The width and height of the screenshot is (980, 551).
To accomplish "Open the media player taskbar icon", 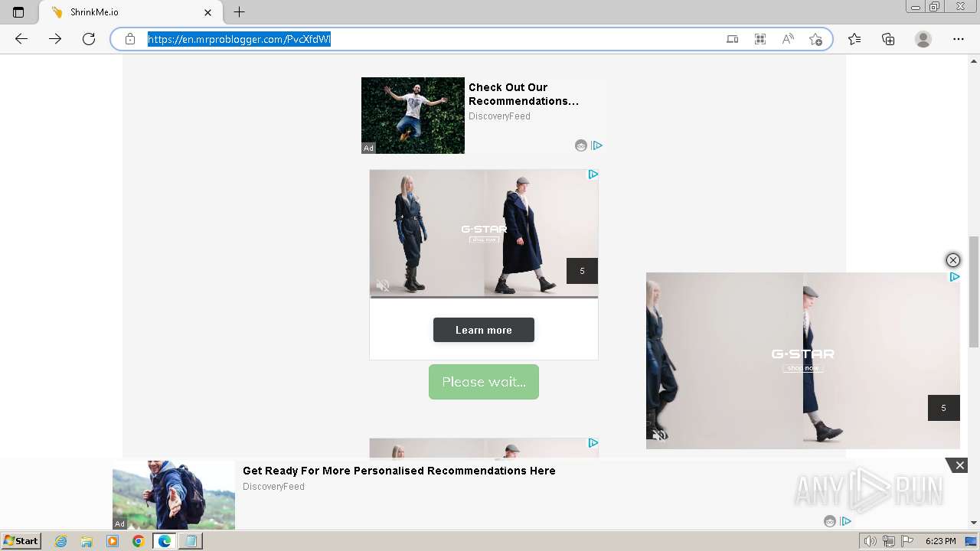I will point(113,541).
